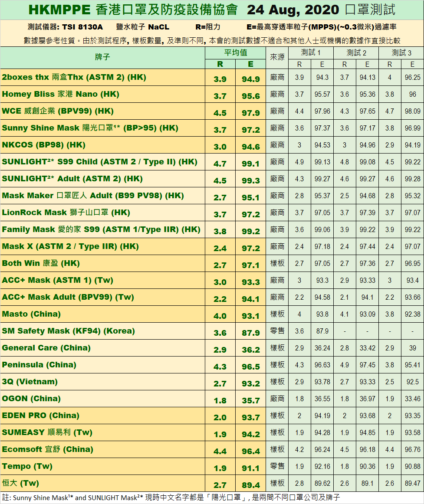The image size is (424, 504).
Task: Click average R value '1.8' for OGON
Action: (x=220, y=400)
